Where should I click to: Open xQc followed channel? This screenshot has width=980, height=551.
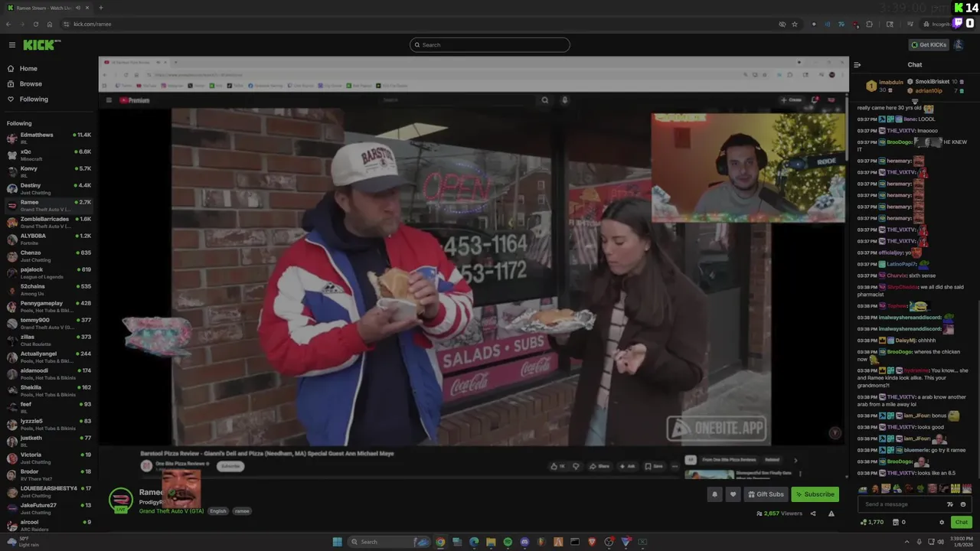[49, 155]
